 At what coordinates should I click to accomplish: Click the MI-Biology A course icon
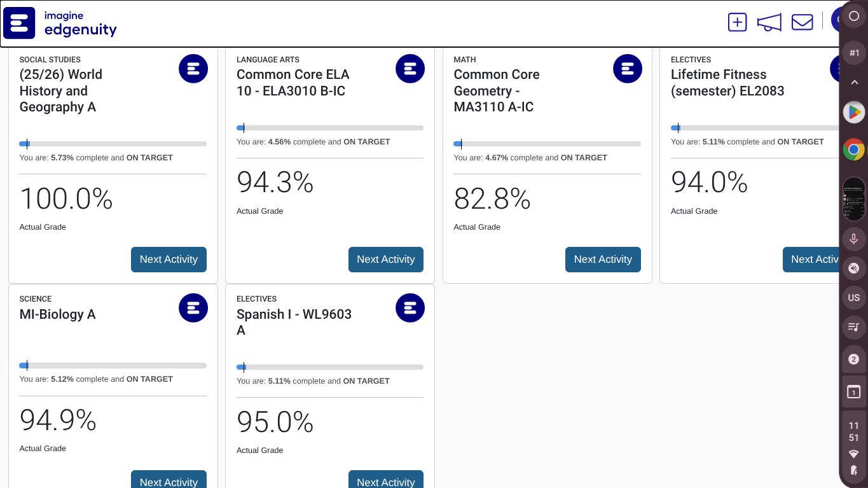[193, 308]
